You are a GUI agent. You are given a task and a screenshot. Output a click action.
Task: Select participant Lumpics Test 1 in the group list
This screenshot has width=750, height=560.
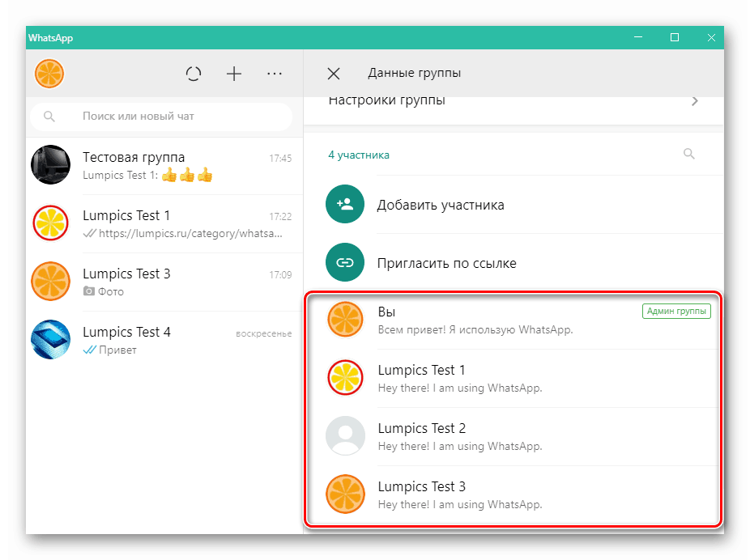(x=513, y=378)
